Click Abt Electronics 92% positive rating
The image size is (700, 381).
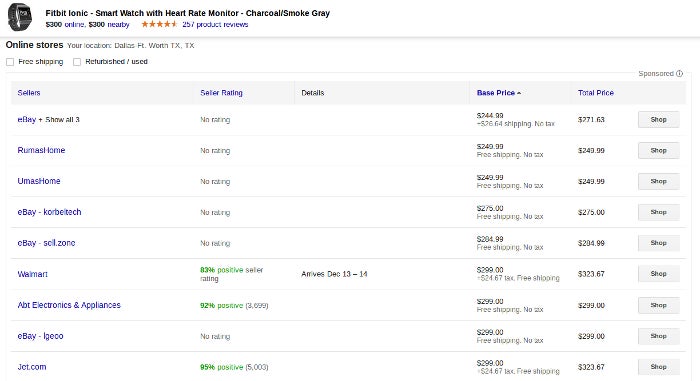(234, 306)
